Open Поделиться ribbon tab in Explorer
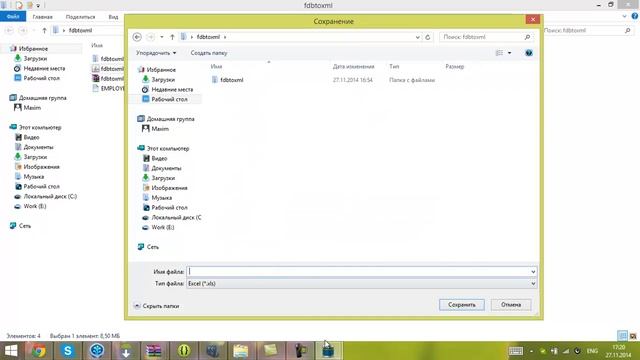 (x=80, y=17)
